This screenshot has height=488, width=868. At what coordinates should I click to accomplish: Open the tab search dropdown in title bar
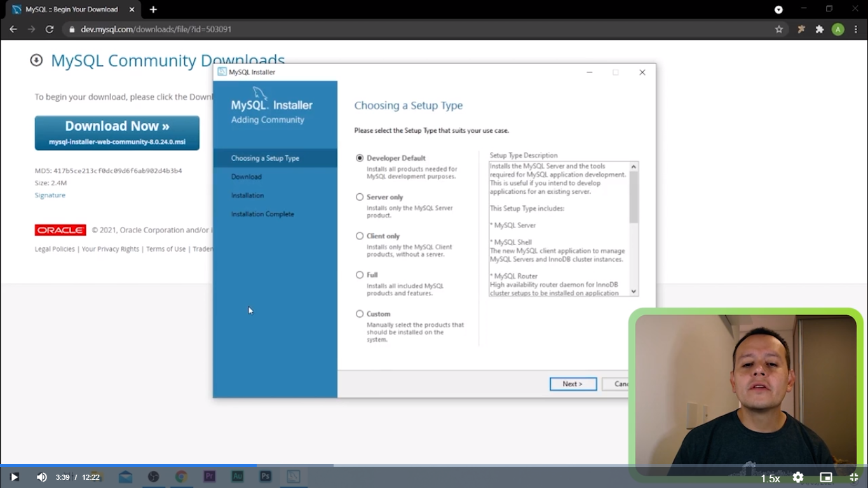coord(778,10)
